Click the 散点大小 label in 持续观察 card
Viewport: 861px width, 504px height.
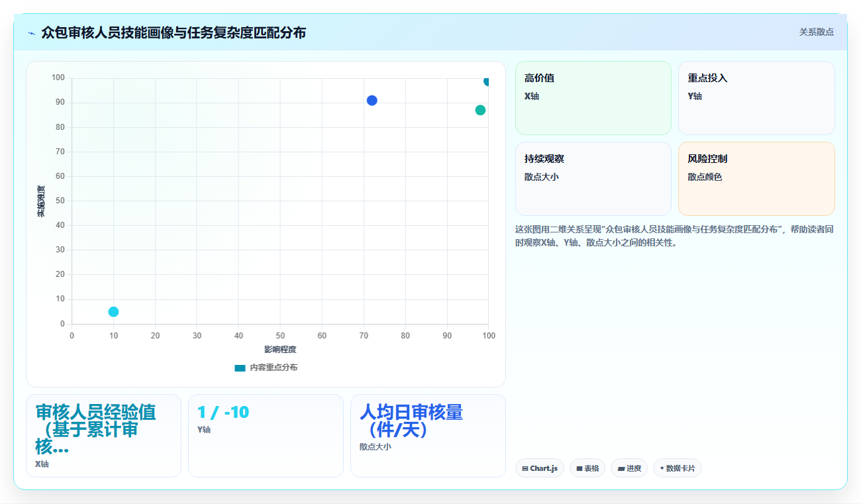542,177
